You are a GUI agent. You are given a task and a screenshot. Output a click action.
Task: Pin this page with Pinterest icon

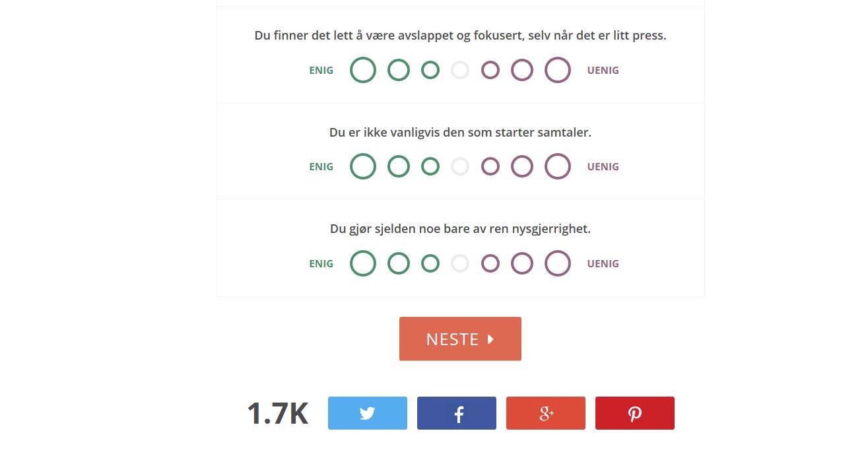(635, 413)
